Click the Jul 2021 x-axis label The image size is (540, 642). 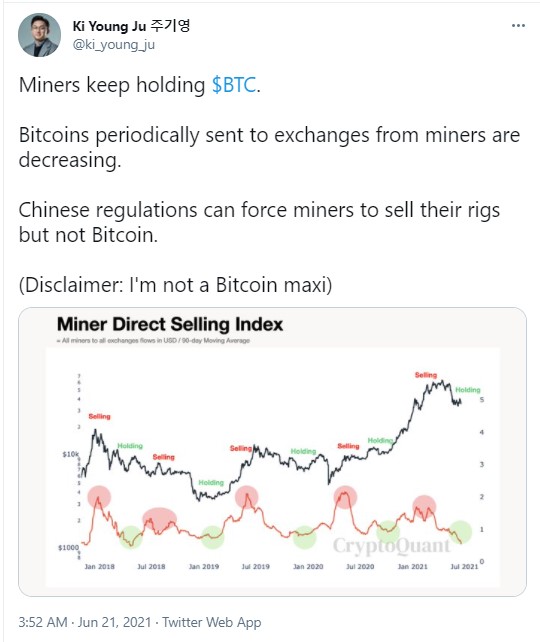[x=464, y=567]
